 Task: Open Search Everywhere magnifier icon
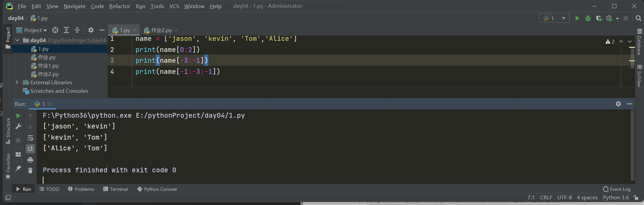(638, 18)
